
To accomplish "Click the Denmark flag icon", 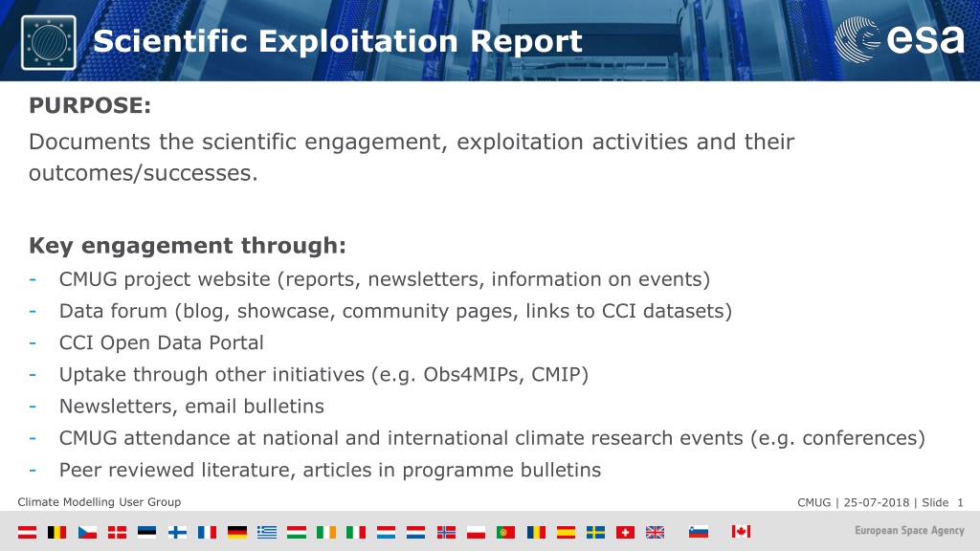I will (x=117, y=532).
